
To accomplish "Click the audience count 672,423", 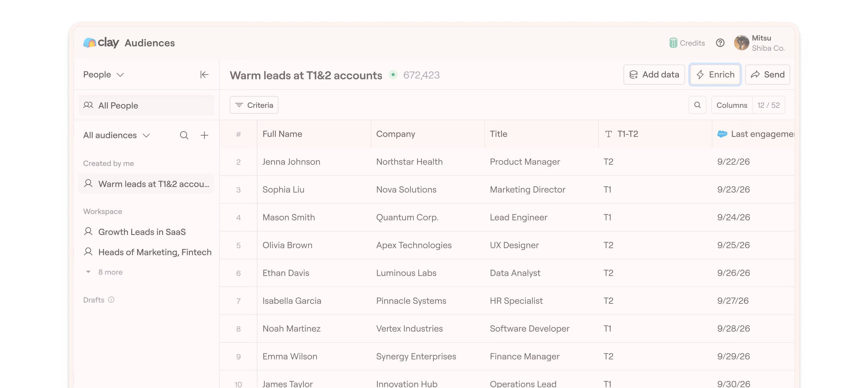I will tap(421, 75).
